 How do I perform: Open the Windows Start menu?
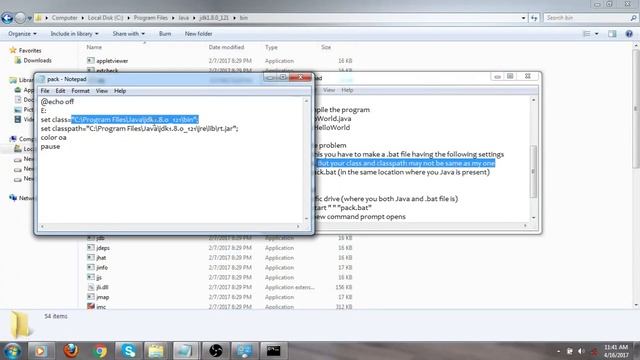[12, 351]
